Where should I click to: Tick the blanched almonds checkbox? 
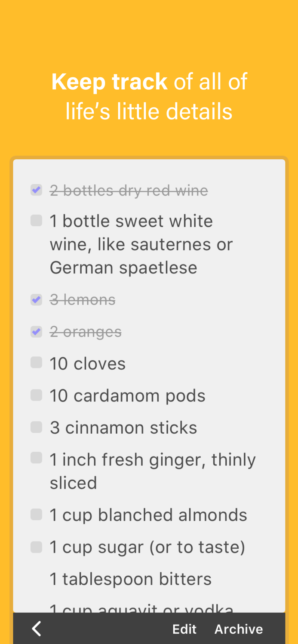[37, 514]
